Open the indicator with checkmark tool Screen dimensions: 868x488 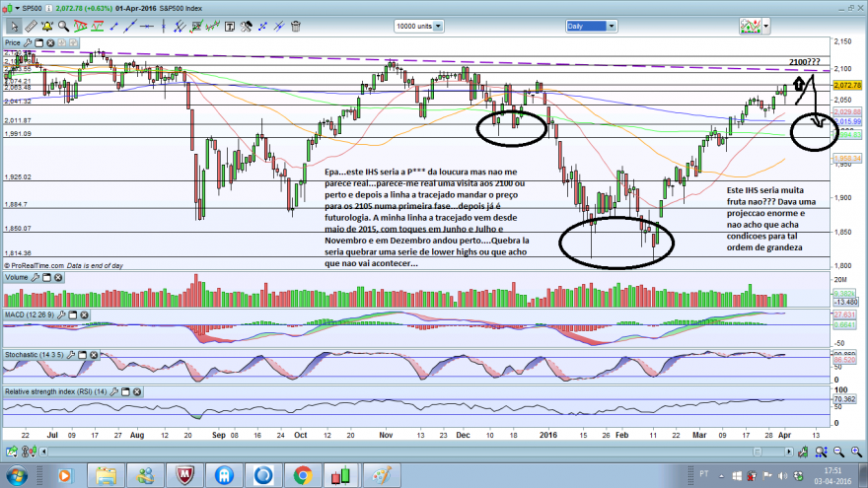(196, 26)
